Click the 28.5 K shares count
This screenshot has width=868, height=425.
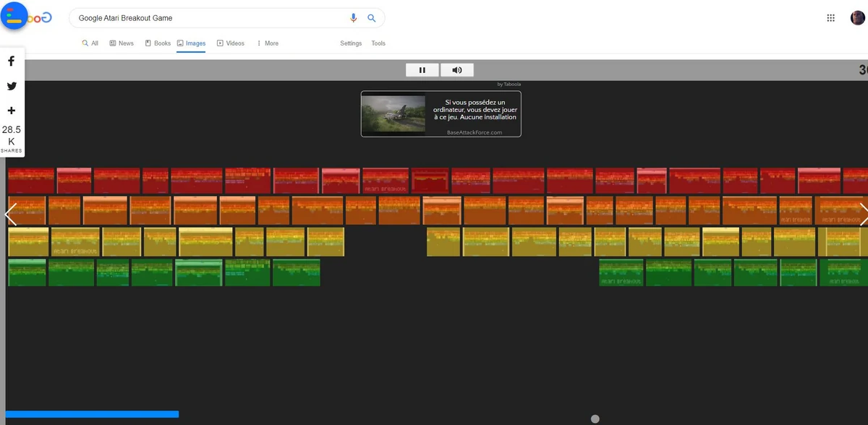point(12,135)
